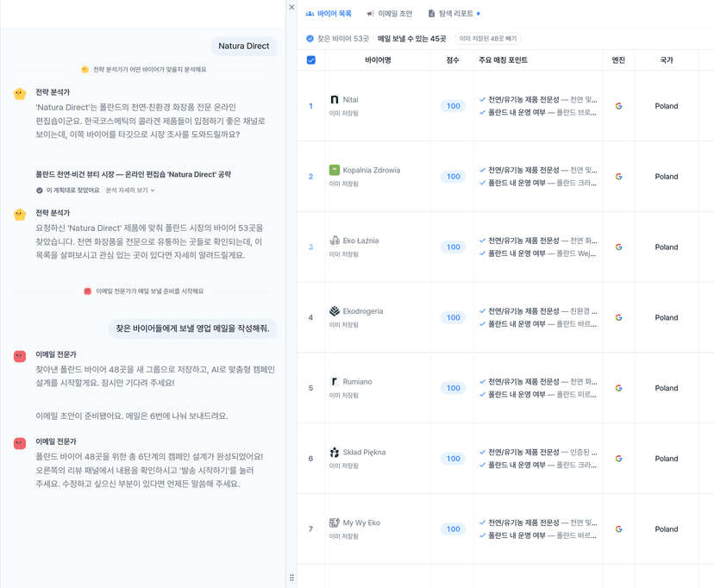Click the Poland cell in the Rumiano row
The height and width of the screenshot is (588, 714).
click(x=667, y=388)
